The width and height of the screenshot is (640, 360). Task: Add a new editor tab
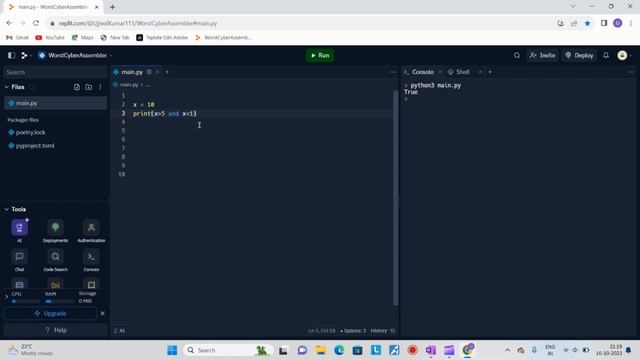point(167,72)
